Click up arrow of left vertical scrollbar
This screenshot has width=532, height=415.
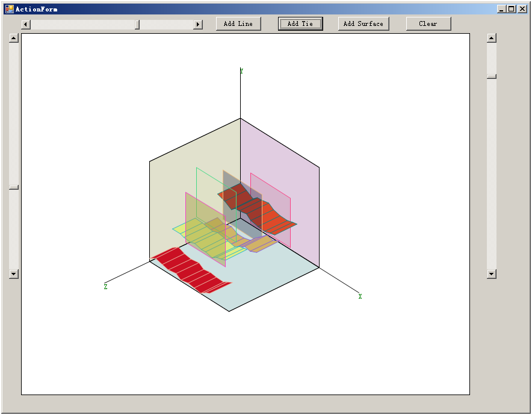point(14,38)
